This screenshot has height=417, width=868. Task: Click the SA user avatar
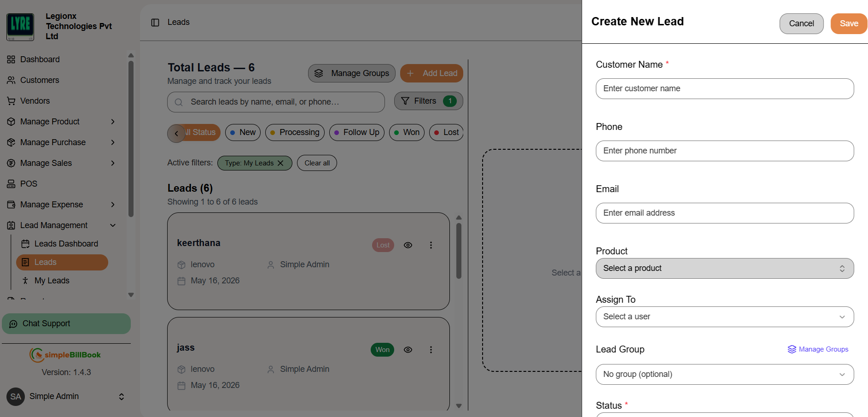pyautogui.click(x=16, y=397)
